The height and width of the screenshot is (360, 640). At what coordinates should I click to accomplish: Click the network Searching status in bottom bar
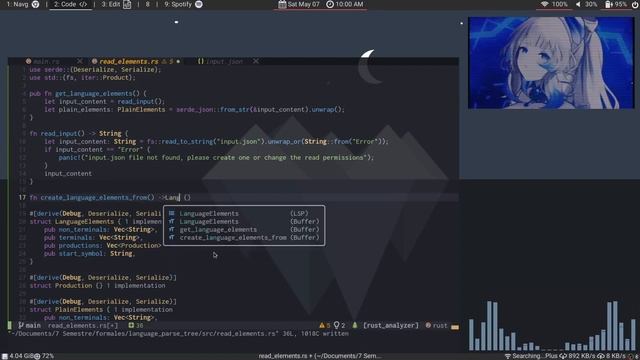point(531,356)
